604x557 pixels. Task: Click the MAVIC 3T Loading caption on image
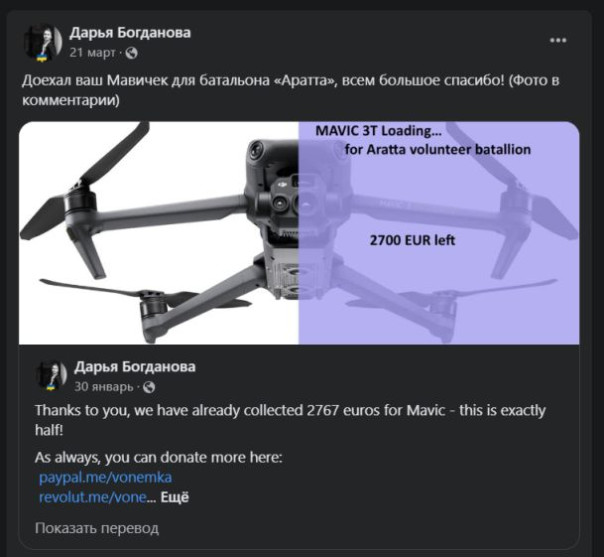(378, 131)
